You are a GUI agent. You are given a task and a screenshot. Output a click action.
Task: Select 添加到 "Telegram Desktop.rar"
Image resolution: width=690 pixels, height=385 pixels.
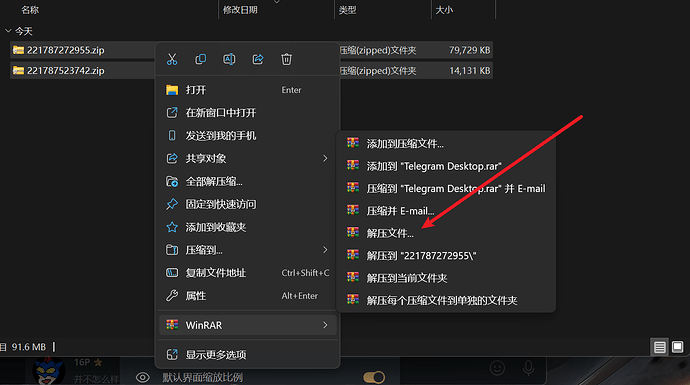tap(446, 166)
